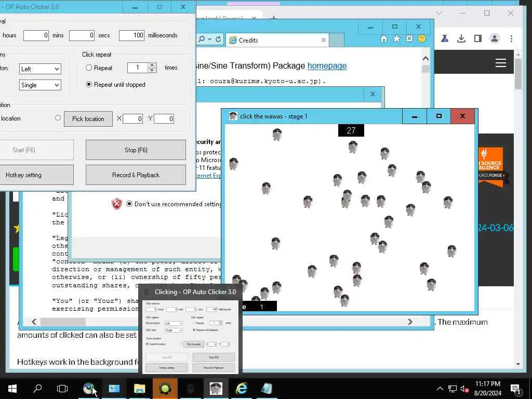
Task: Click the repeat times number field
Action: [x=138, y=68]
